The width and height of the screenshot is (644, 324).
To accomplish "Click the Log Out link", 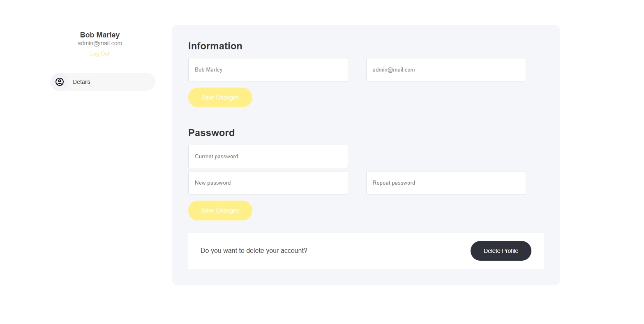I will 100,54.
